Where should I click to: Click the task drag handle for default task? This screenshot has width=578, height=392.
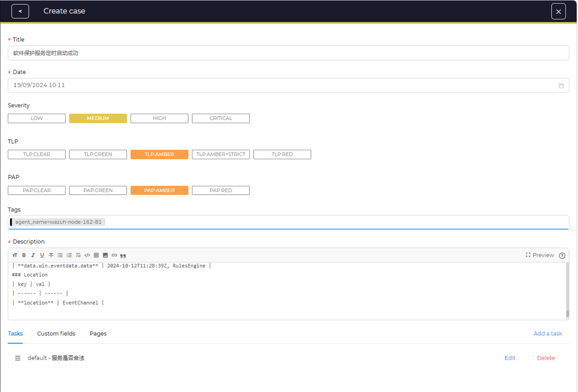click(17, 358)
